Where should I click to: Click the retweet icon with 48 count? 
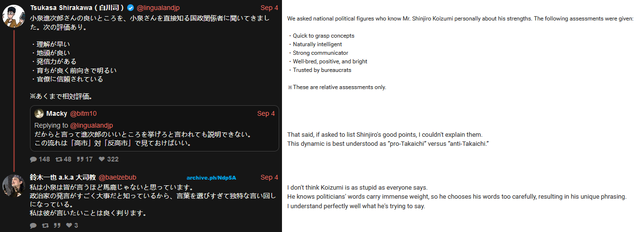[x=59, y=159]
